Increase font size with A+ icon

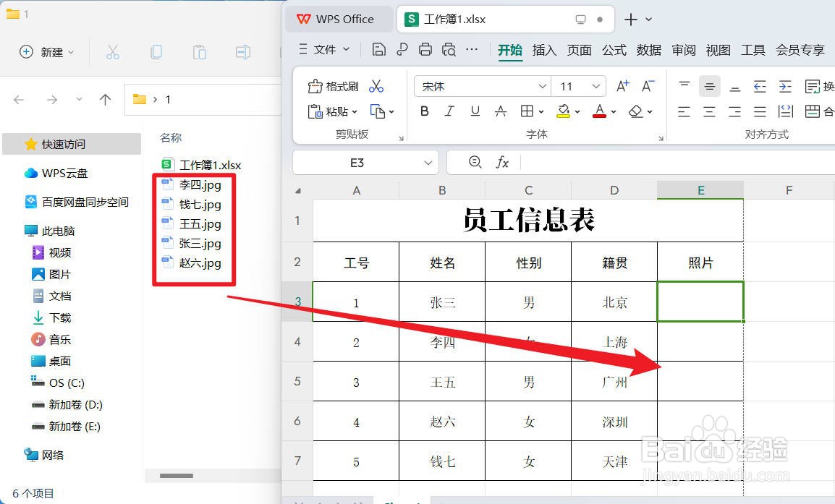[622, 85]
